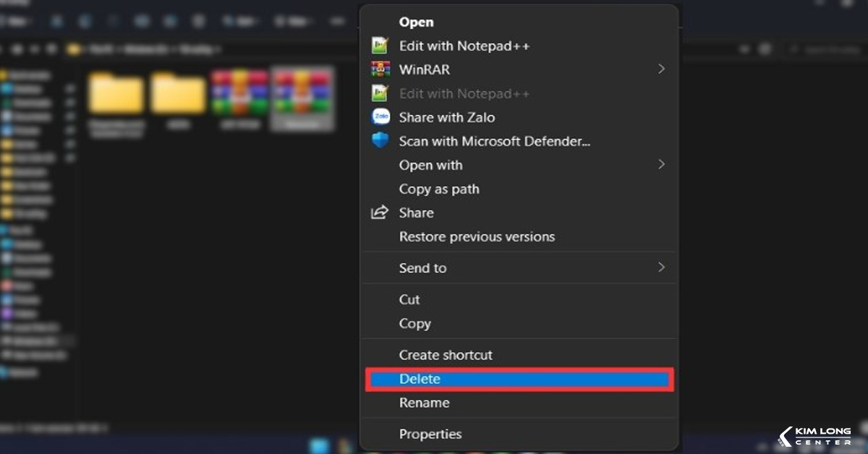Screen dimensions: 868x454
Task: Click the blue Zalo icon
Action: point(380,117)
